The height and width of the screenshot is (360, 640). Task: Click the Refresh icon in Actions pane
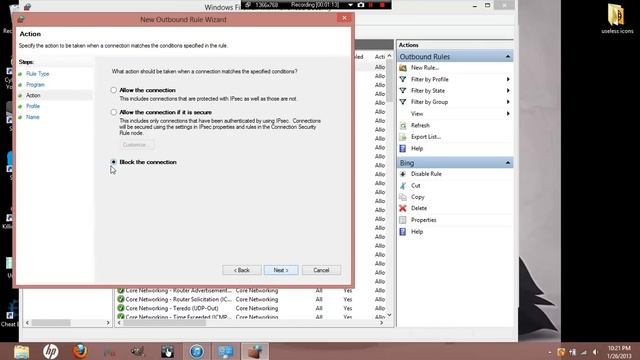point(403,125)
